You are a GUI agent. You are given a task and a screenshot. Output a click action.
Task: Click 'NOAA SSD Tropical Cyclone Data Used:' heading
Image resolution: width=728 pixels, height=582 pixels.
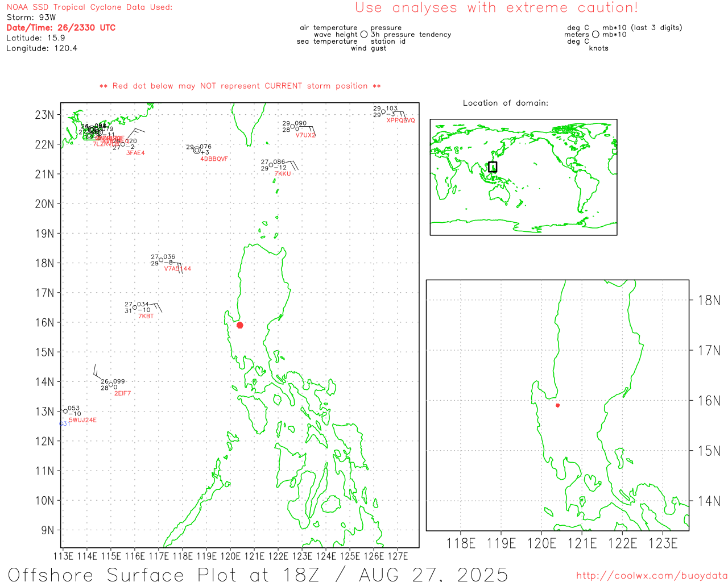tap(89, 7)
